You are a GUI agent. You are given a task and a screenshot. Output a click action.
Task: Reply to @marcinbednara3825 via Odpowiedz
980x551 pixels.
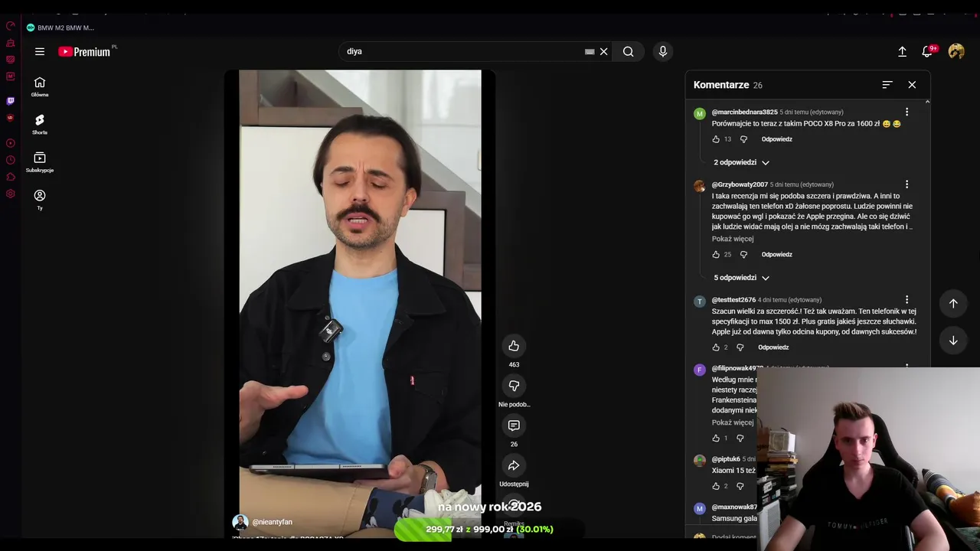[x=776, y=139]
